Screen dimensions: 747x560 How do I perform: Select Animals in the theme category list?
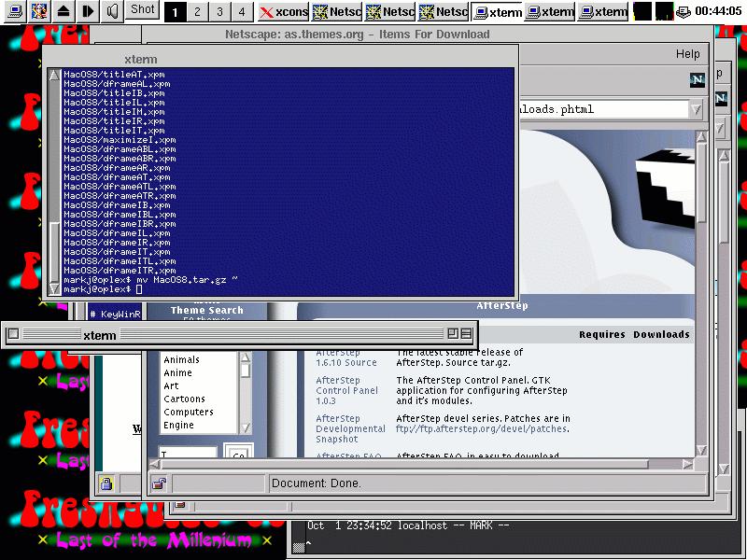click(x=181, y=359)
